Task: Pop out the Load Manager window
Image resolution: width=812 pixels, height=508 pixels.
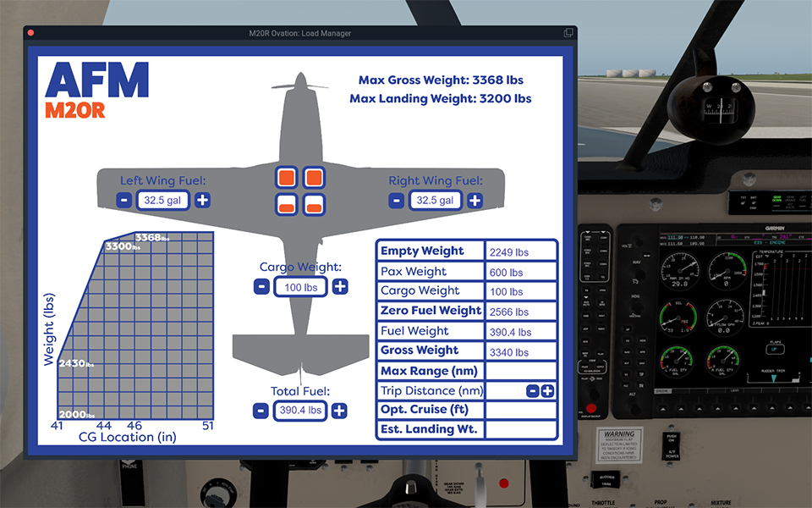Action: point(568,33)
